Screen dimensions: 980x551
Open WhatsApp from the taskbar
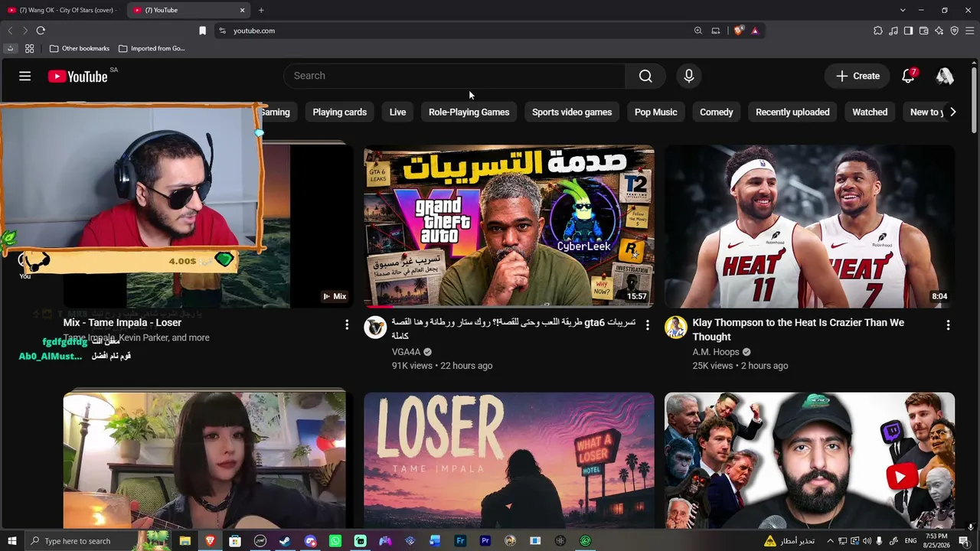(335, 541)
